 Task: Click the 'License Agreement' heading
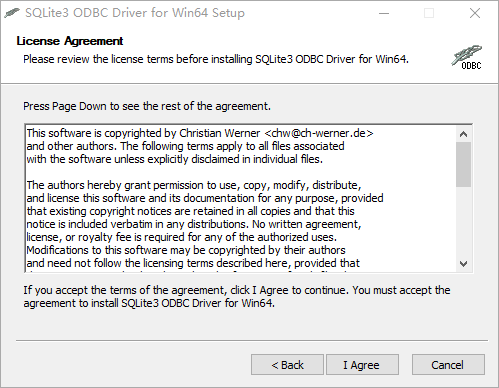click(70, 41)
